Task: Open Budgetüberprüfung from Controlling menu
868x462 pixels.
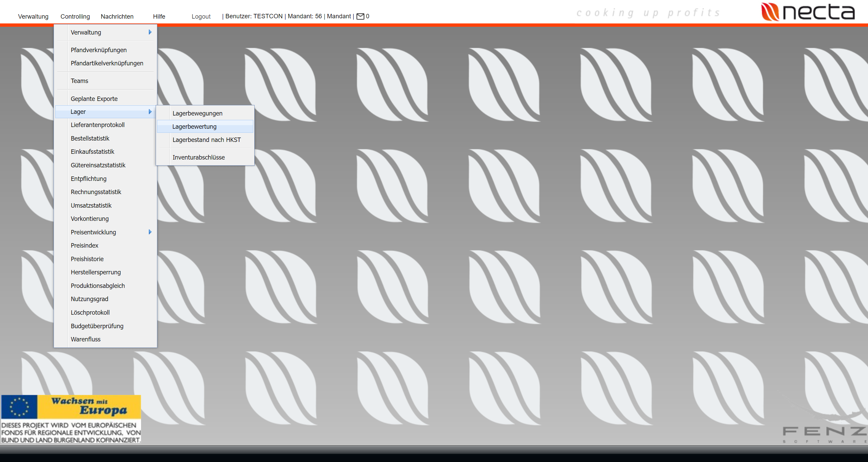Action: tap(97, 326)
